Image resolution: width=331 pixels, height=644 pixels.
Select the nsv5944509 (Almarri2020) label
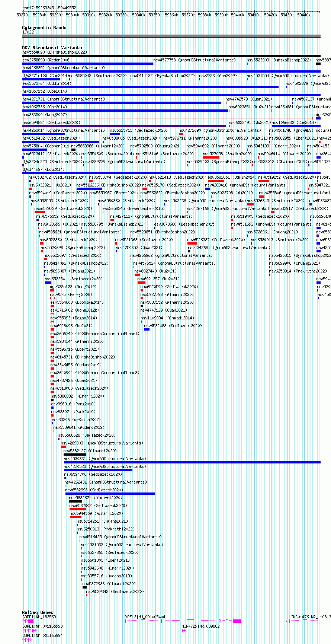coord(97,513)
